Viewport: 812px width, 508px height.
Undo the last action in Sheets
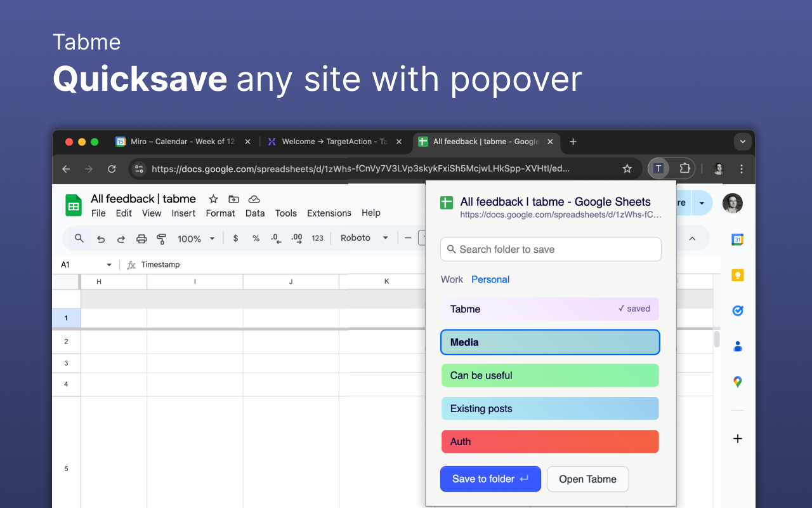(x=101, y=239)
